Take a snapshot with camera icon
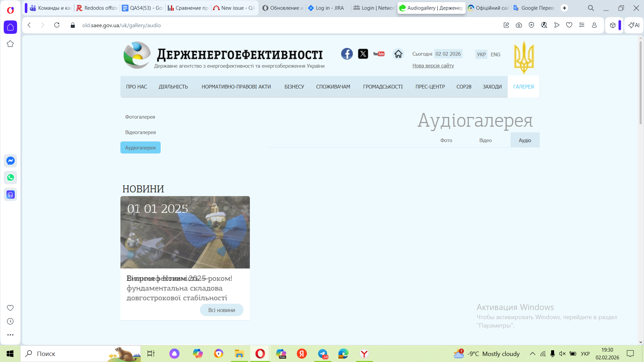This screenshot has width=644, height=362. click(x=519, y=25)
